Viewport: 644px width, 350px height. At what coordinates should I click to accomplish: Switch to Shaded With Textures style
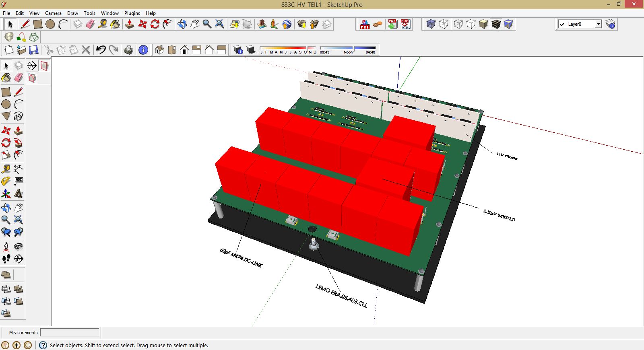click(496, 24)
